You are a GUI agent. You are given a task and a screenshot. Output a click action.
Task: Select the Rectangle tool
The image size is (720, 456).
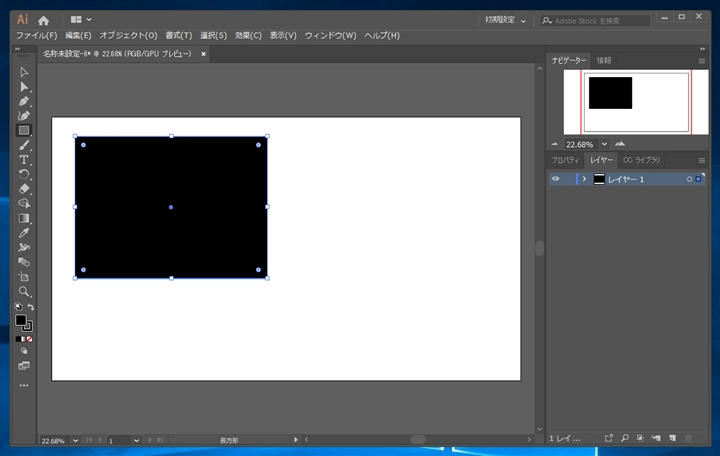pos(24,130)
